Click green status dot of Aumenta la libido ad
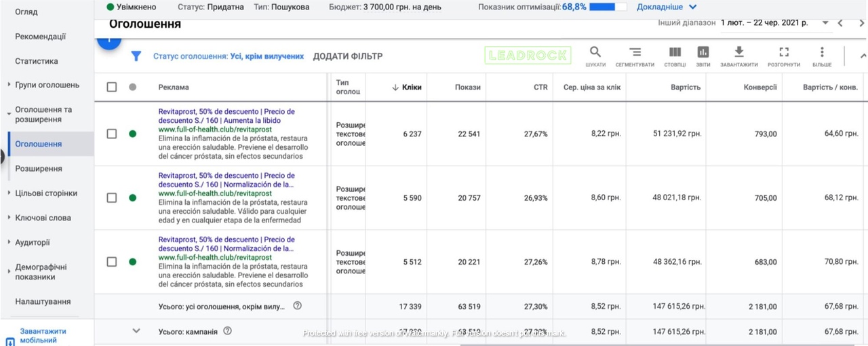 [x=132, y=134]
